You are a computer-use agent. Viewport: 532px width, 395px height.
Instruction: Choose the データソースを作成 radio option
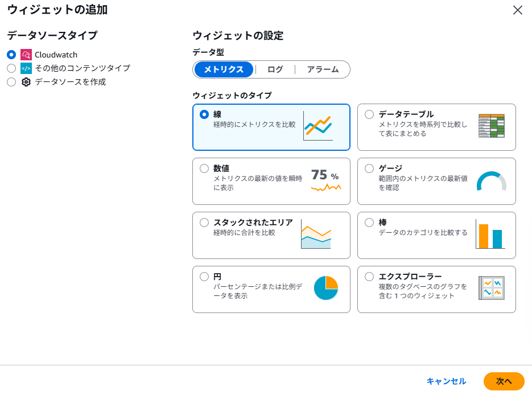click(11, 82)
